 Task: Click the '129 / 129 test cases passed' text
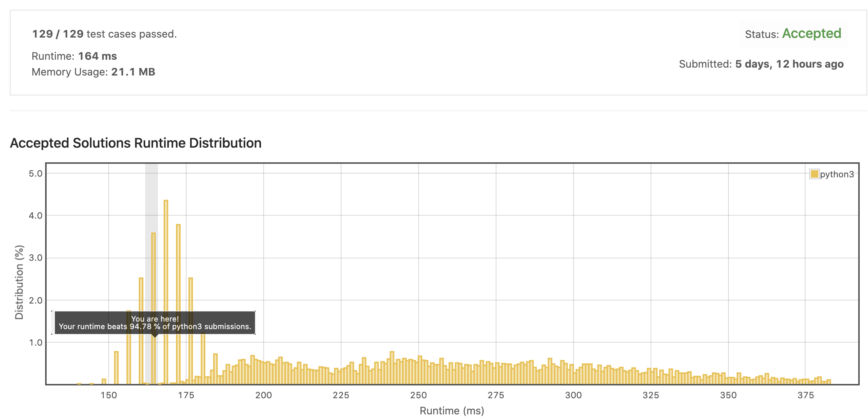104,34
